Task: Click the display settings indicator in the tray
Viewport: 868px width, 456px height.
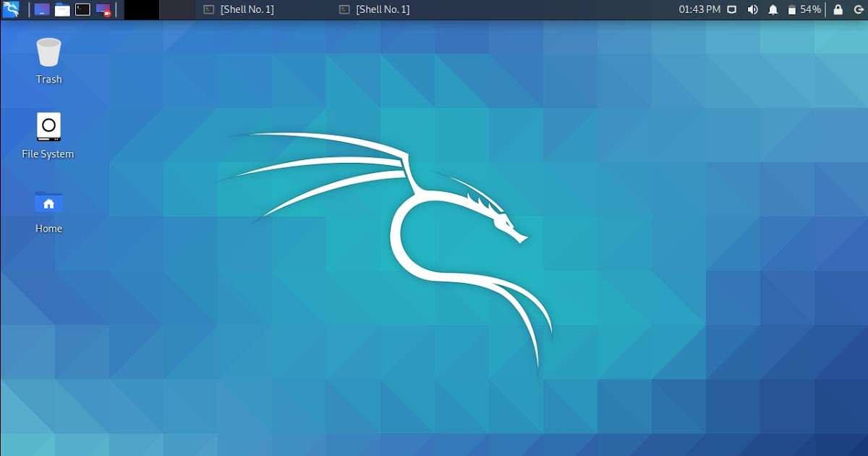Action: click(x=731, y=9)
